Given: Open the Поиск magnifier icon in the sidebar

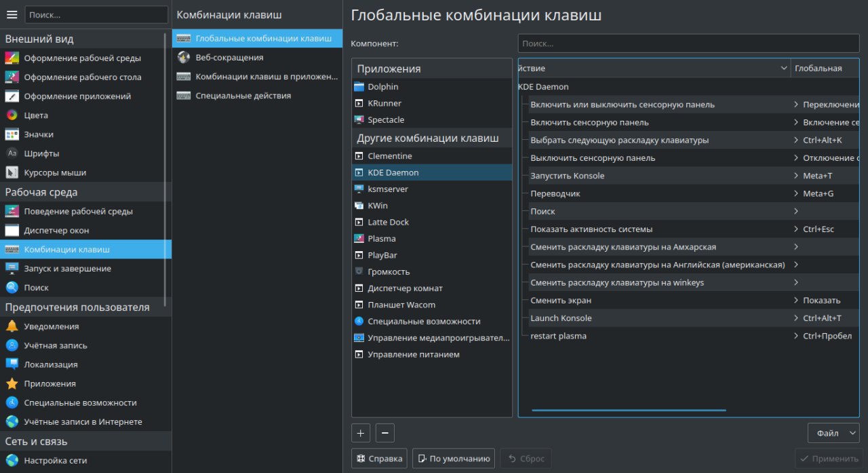Looking at the screenshot, I should [12, 287].
